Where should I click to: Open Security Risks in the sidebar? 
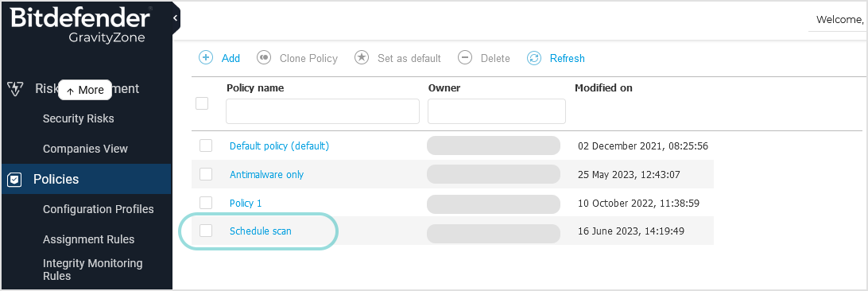tap(79, 119)
